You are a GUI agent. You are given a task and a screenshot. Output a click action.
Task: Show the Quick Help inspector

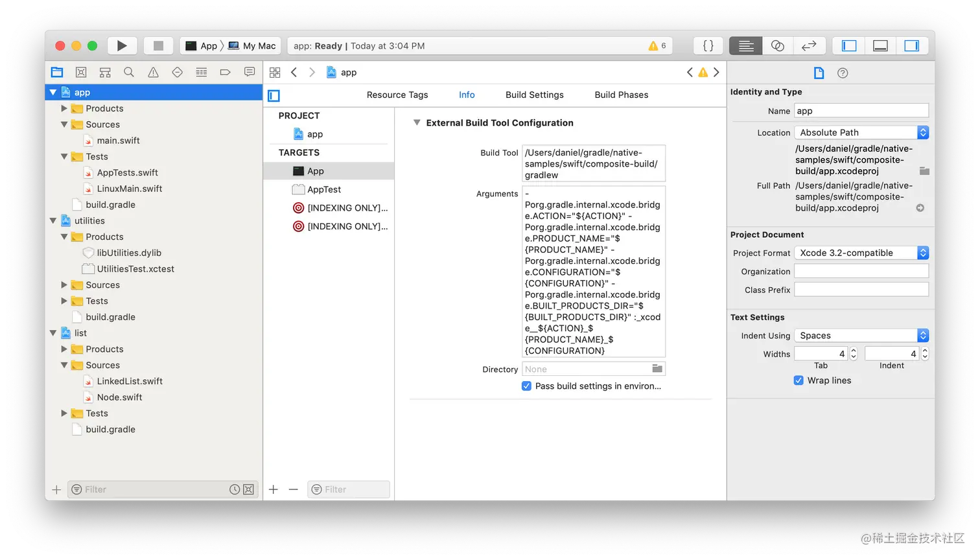pos(843,73)
